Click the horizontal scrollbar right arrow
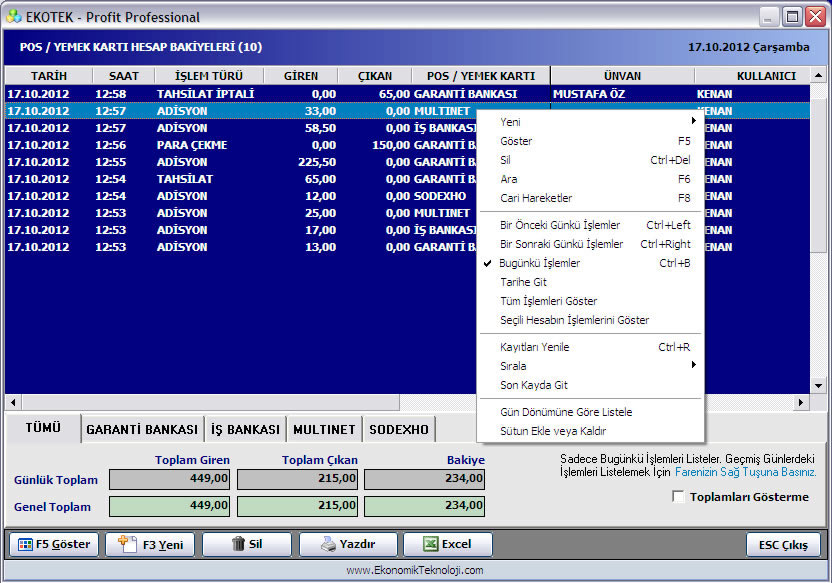This screenshot has height=583, width=832. pos(801,403)
